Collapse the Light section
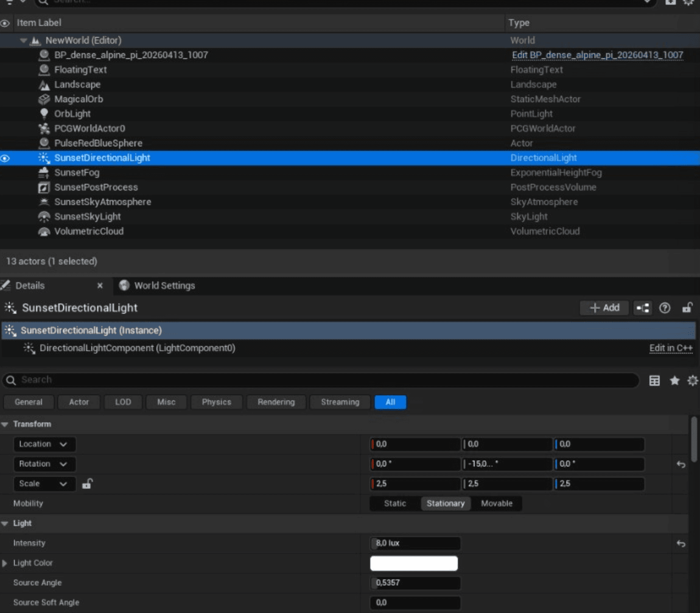The height and width of the screenshot is (613, 700). 5,524
